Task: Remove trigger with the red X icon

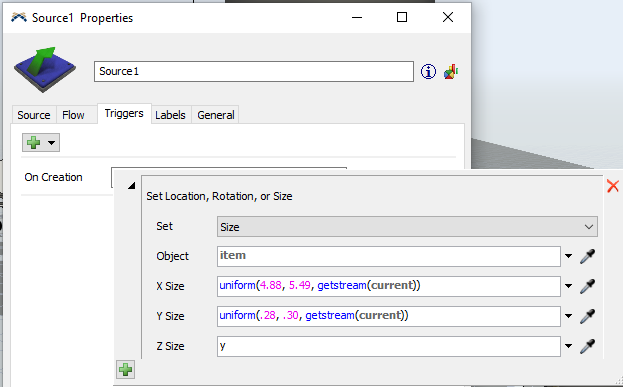Action: click(x=613, y=186)
